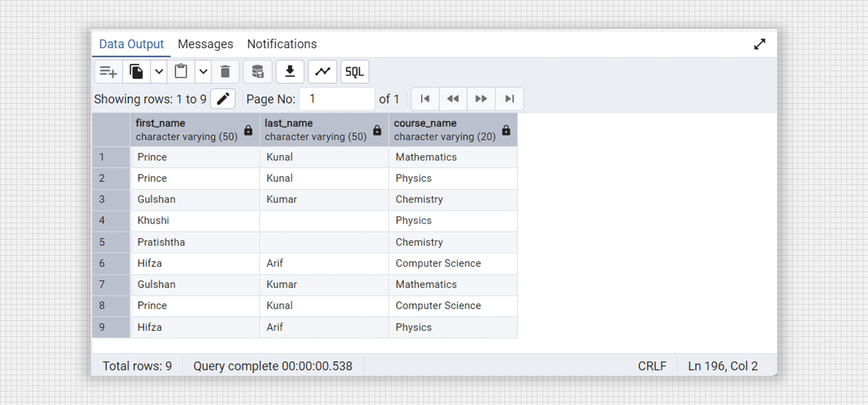Go to previous page button

453,99
